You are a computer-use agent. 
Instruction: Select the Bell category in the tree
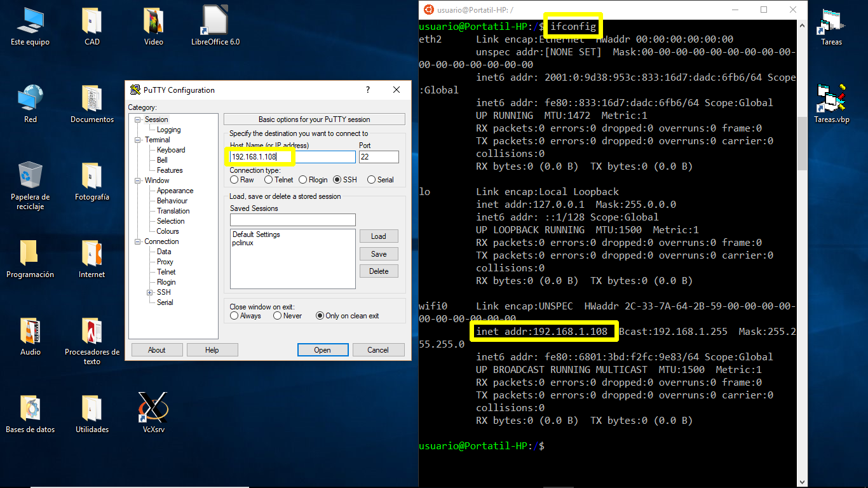point(162,160)
